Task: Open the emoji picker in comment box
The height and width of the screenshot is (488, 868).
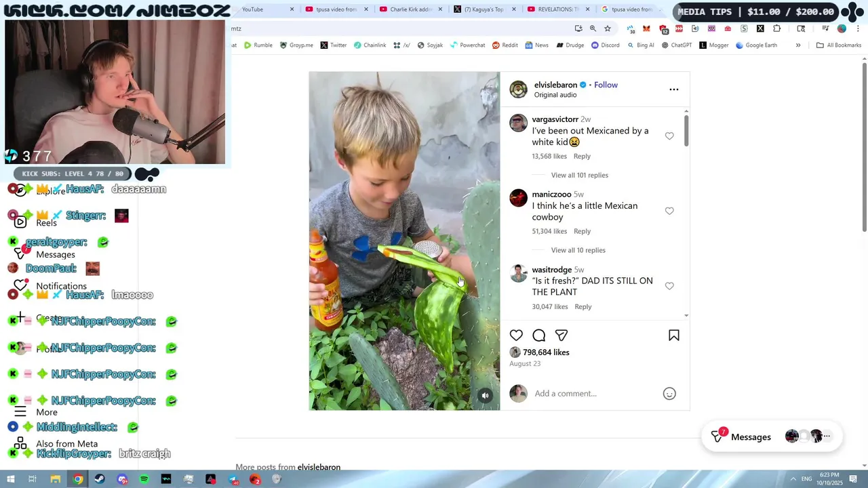Action: coord(669,394)
